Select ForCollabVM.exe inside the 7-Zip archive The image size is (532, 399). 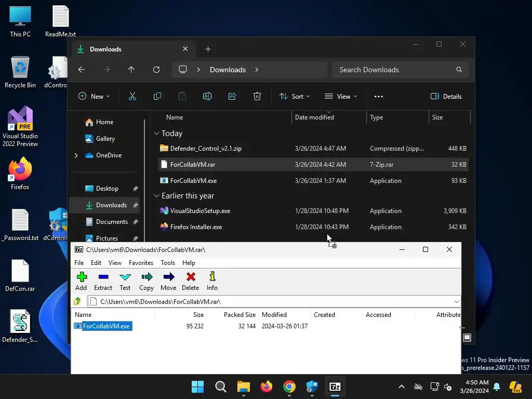[102, 326]
